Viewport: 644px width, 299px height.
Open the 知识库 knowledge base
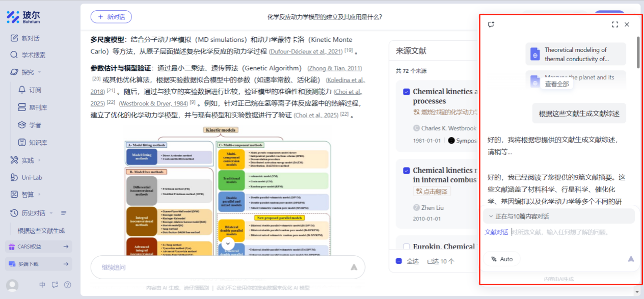tap(38, 143)
